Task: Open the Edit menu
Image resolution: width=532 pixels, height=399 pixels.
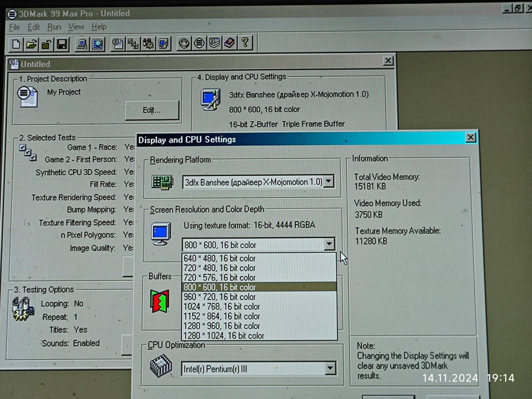Action: coord(33,27)
